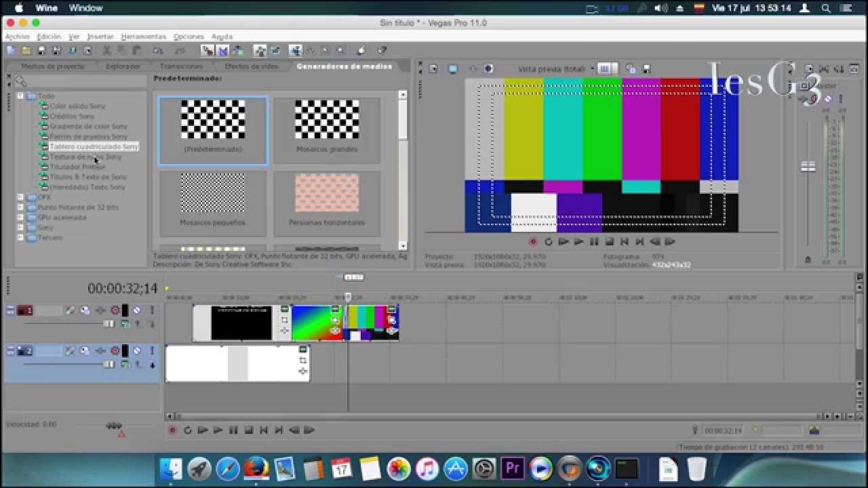Switch to the Efectos de vídeo tab
The width and height of the screenshot is (868, 488).
252,66
